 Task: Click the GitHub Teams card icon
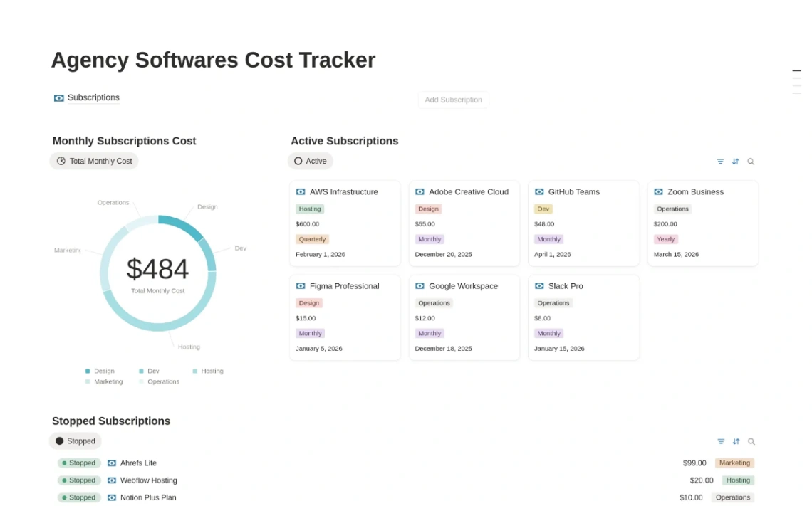(539, 192)
